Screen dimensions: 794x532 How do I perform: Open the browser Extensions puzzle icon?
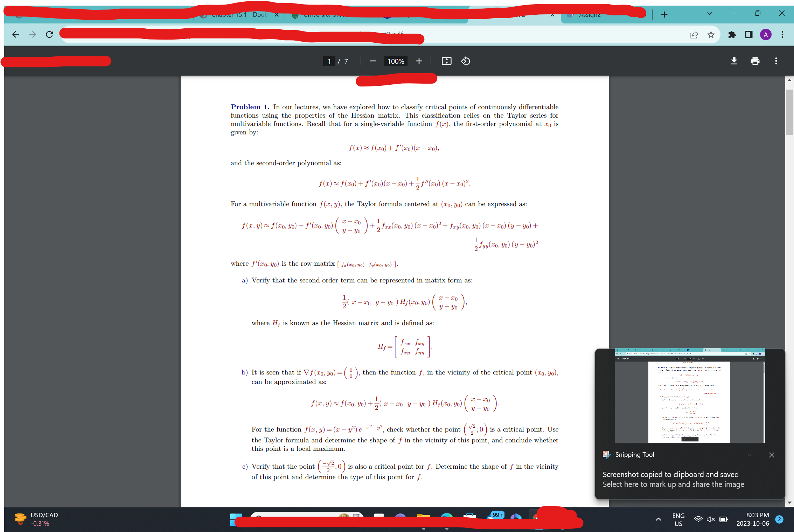732,34
